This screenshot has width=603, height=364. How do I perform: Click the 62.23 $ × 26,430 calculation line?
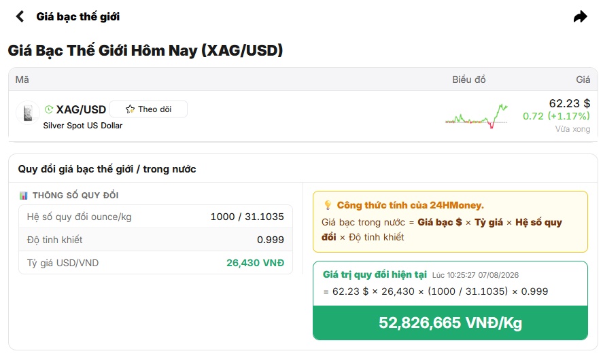tap(436, 291)
